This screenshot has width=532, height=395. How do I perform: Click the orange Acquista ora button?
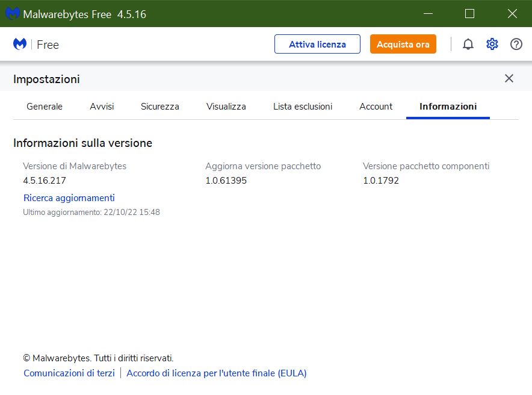403,44
